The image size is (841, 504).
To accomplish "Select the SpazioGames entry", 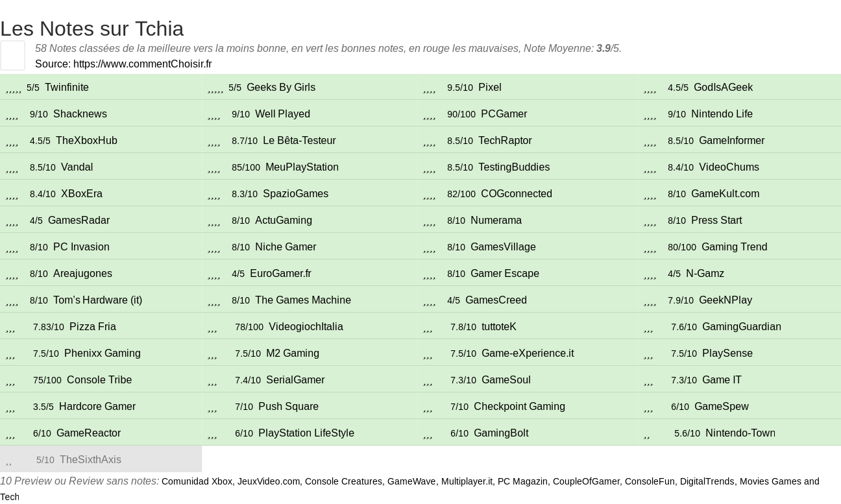I will tap(295, 193).
